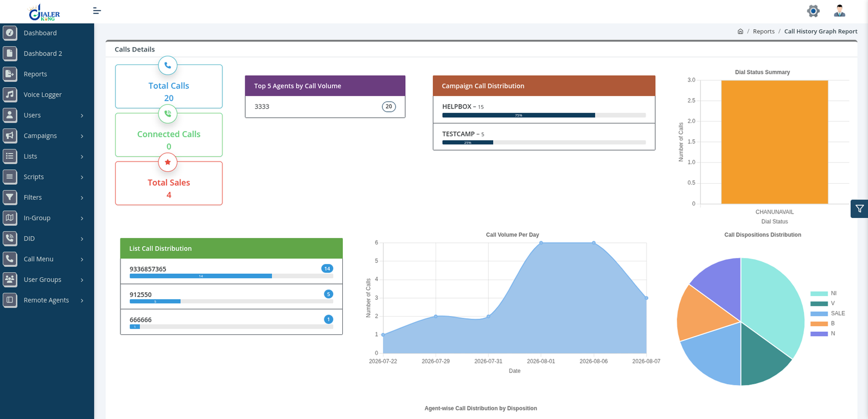Click the Dashboard sidebar icon
The height and width of the screenshot is (419, 868).
[10, 33]
